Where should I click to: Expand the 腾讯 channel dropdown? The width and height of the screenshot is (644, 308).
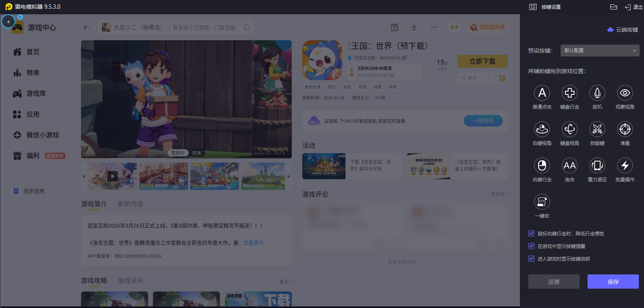pos(475,78)
